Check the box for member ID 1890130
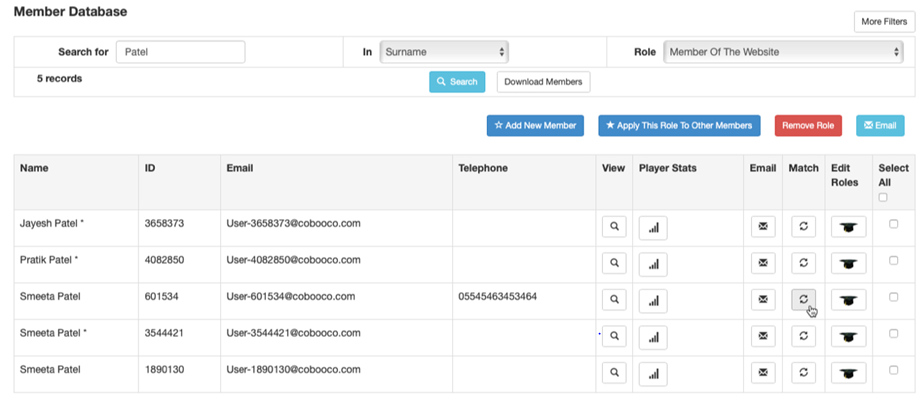Viewport: 924px width, 407px height. coord(893,371)
